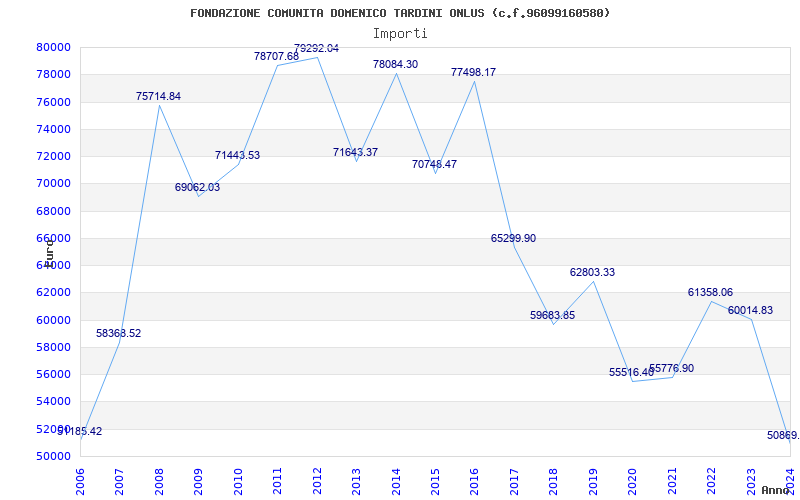Select data label 69062.03
The width and height of the screenshot is (800, 500).
[197, 187]
